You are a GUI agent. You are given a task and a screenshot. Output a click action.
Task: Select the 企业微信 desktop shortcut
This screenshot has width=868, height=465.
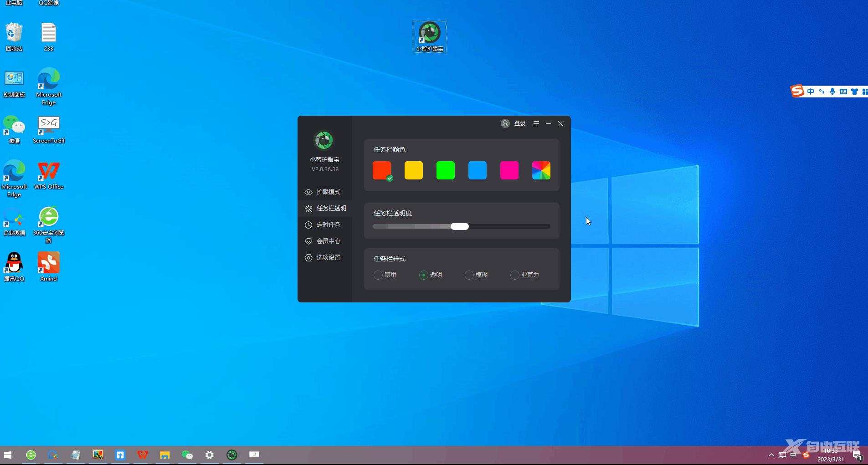click(14, 221)
